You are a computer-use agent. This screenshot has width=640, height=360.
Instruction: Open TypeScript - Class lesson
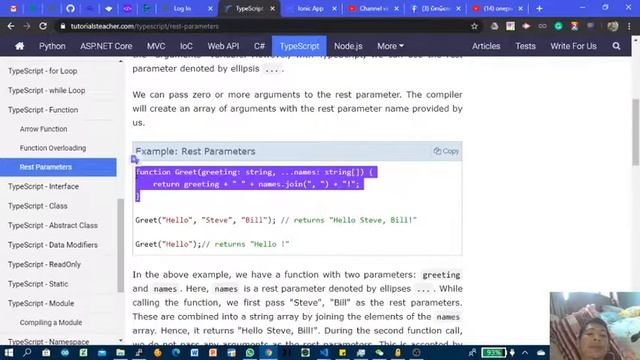(x=38, y=206)
